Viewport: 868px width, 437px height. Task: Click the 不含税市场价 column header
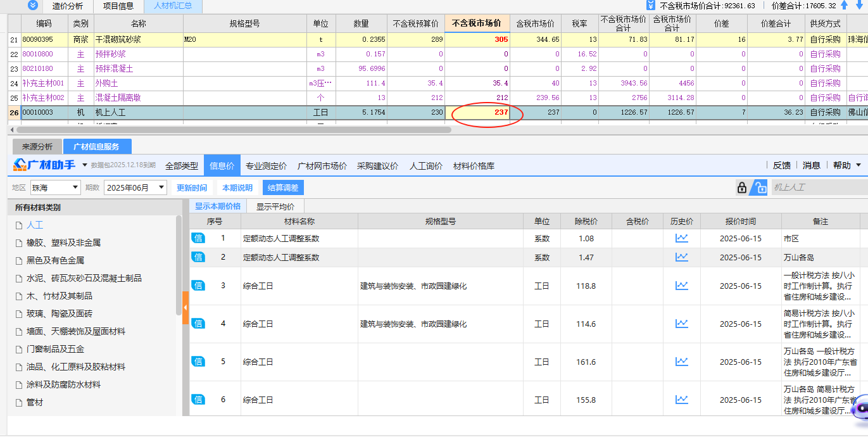[477, 23]
